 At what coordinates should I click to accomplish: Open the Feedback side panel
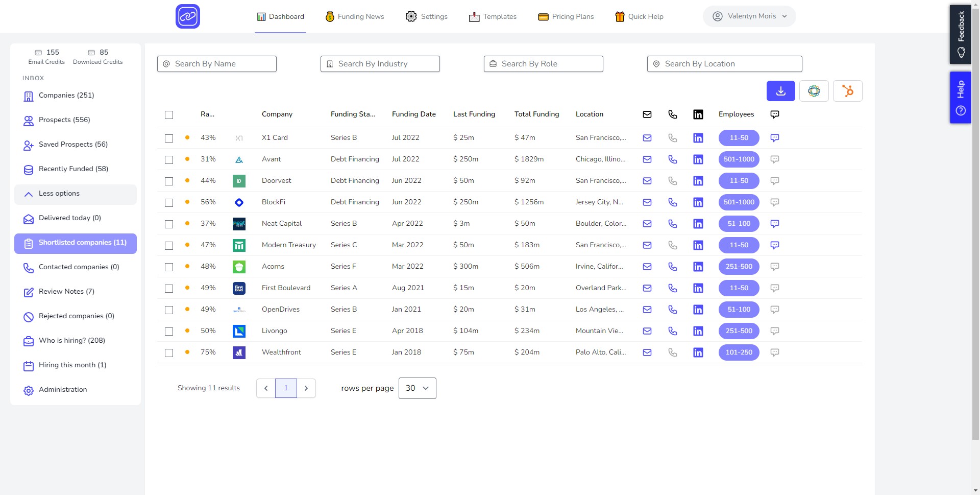[960, 34]
